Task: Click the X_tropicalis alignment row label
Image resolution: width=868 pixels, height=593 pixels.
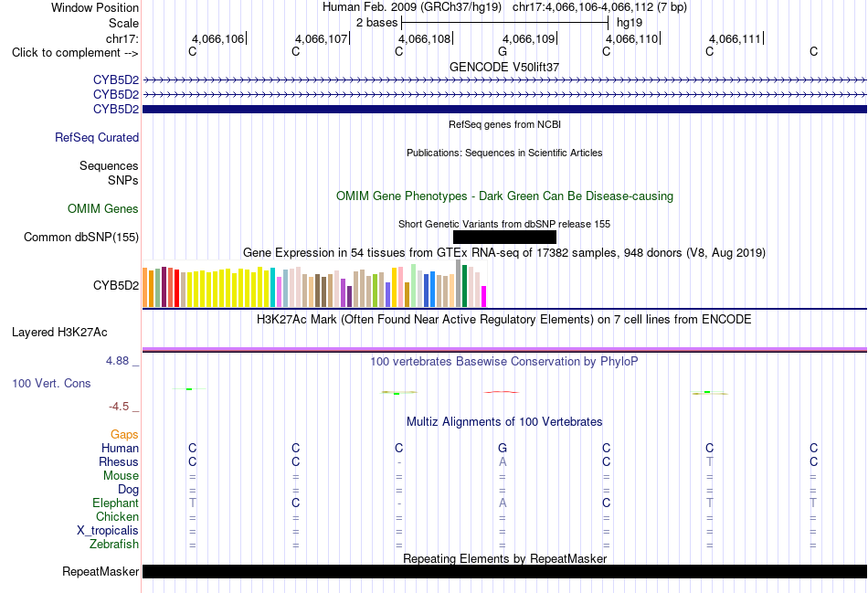Action: pyautogui.click(x=108, y=531)
